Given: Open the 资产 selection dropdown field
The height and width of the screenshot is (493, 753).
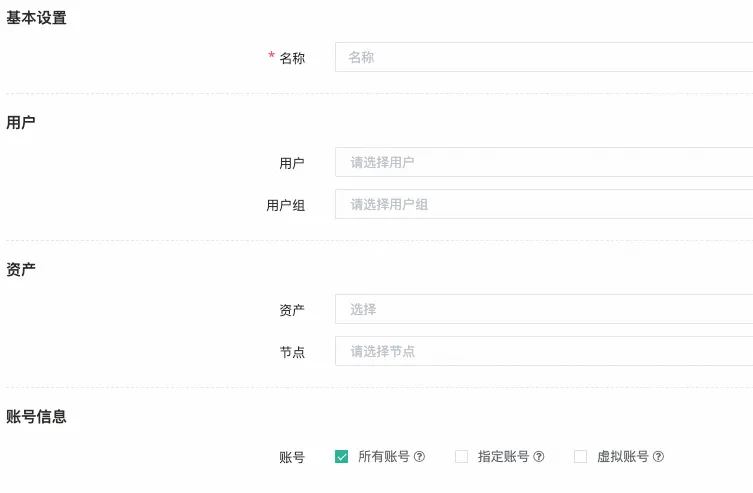Looking at the screenshot, I should point(544,309).
